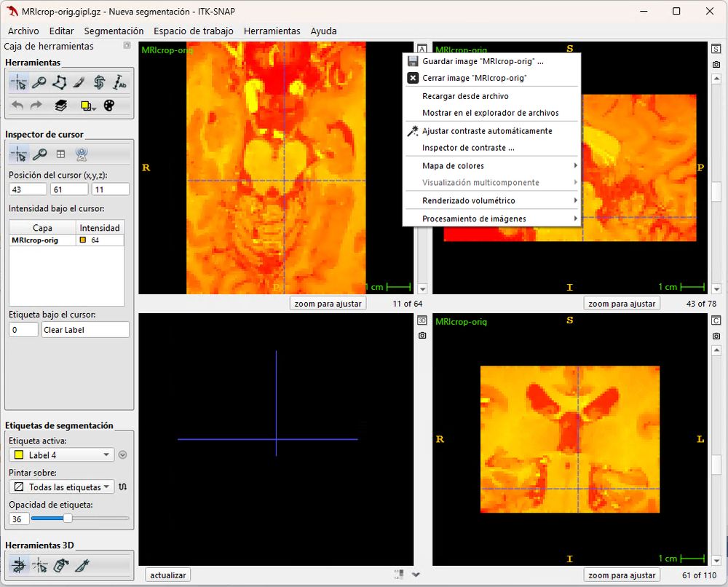Image resolution: width=728 pixels, height=587 pixels.
Task: Take snapshot of 3D view camera icon
Action: 422,335
